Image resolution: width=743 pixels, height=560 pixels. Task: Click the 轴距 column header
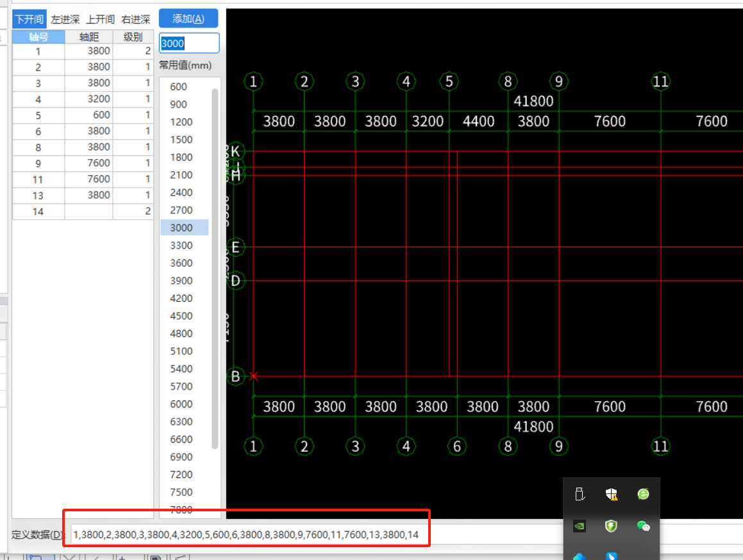[88, 37]
